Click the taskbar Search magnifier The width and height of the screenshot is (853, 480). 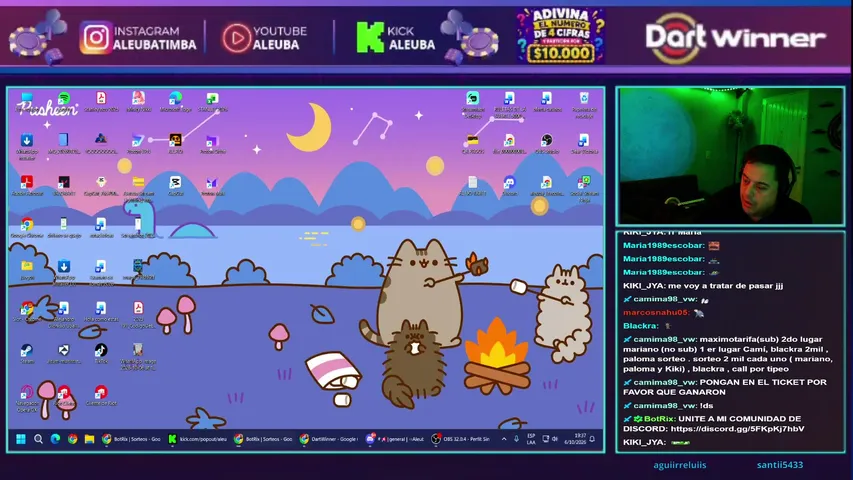click(38, 439)
